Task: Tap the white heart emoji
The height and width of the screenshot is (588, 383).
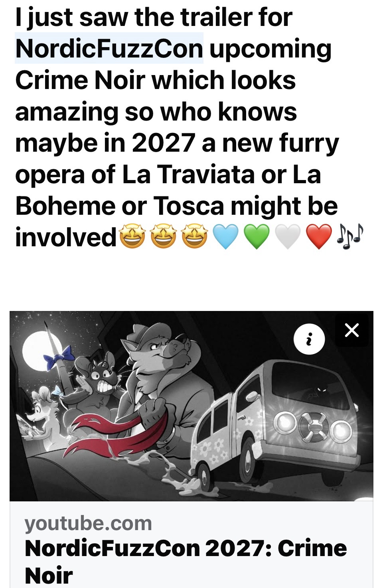Action: (x=288, y=237)
